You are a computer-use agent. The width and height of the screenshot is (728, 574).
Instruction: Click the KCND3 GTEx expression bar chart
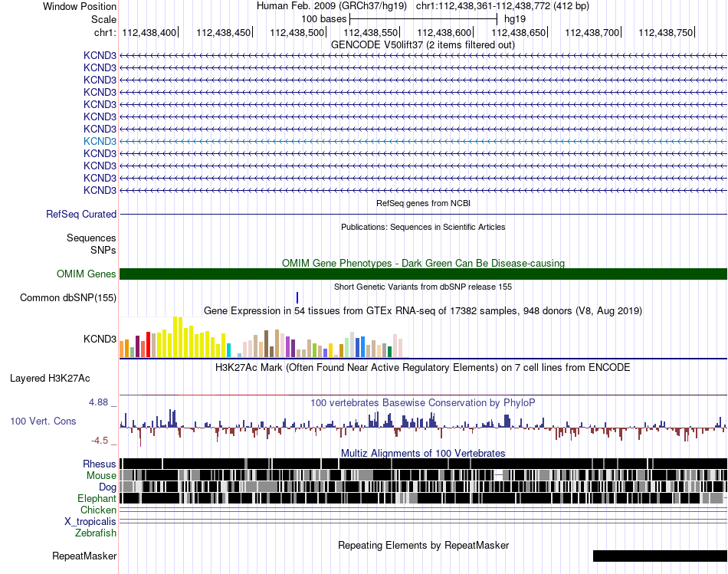[264, 337]
